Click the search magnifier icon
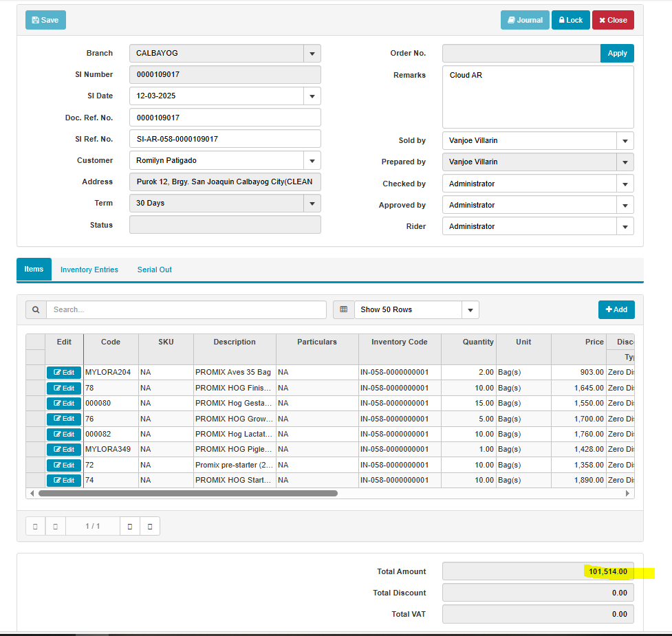Viewport: 672px width, 636px height. pyautogui.click(x=36, y=310)
